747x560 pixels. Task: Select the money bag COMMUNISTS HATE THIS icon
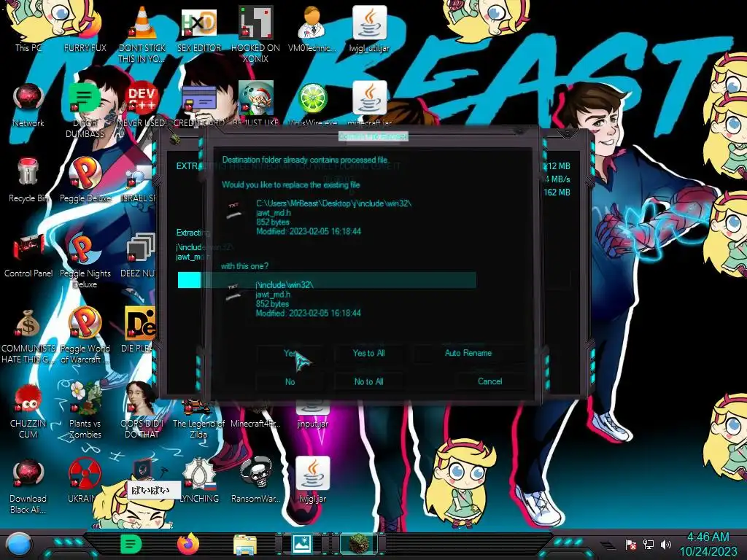click(28, 335)
